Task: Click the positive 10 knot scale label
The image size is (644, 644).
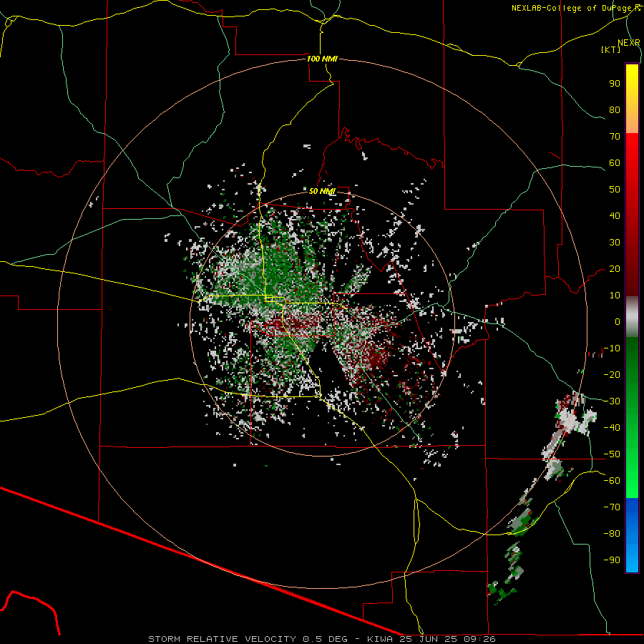Action: [615, 296]
